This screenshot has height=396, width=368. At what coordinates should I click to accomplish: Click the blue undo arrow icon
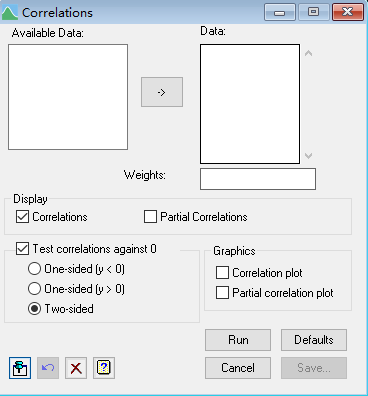48,368
